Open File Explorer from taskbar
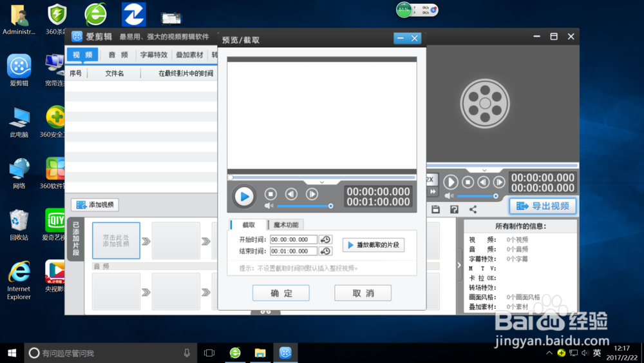The height and width of the screenshot is (363, 644). coord(260,353)
